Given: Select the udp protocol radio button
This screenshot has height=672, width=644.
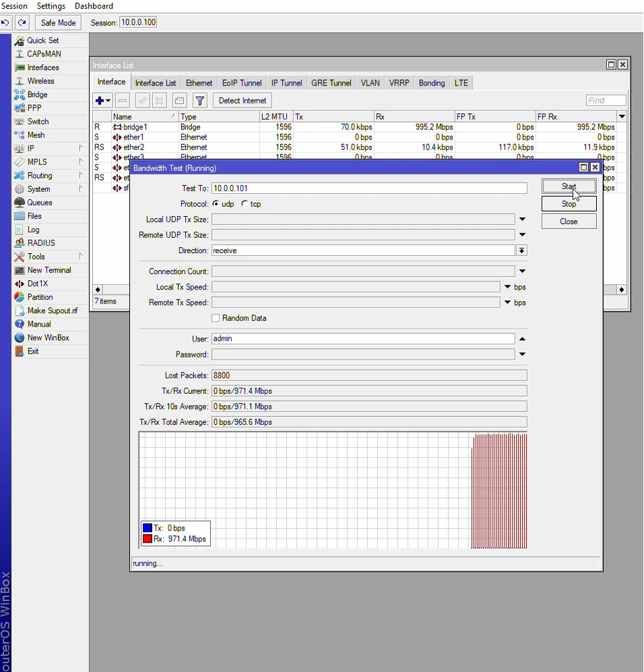Looking at the screenshot, I should tap(217, 203).
